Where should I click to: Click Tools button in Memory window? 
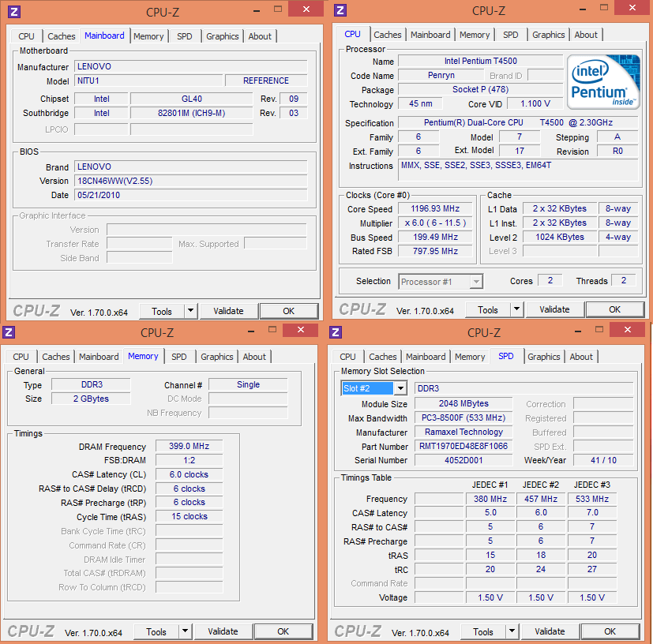click(156, 631)
